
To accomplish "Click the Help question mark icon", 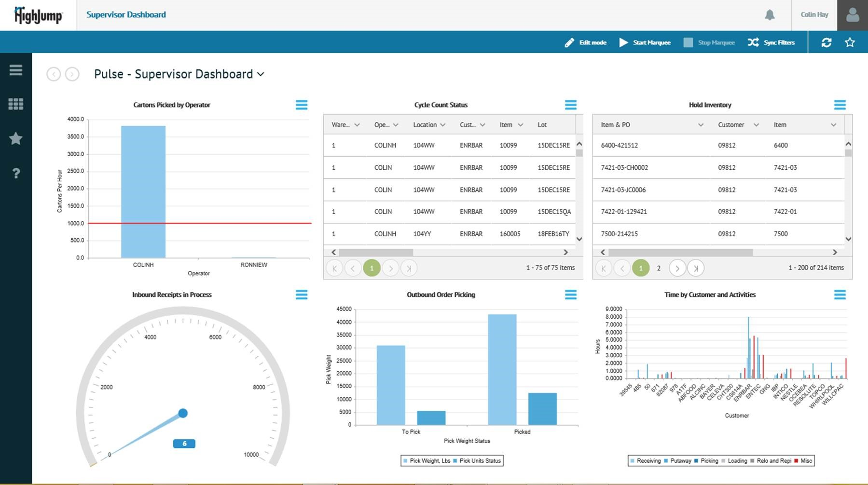I will tap(15, 173).
